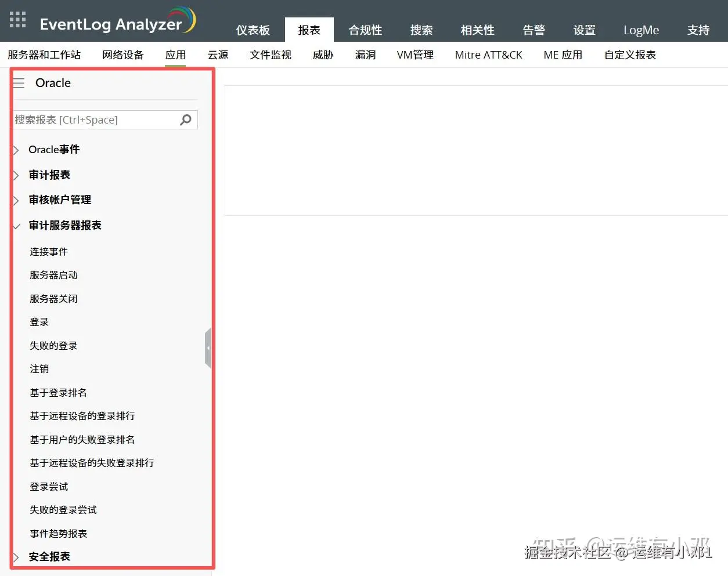The image size is (728, 576).
Task: Open the 基于用户的失败登录排名 report
Action: (82, 440)
